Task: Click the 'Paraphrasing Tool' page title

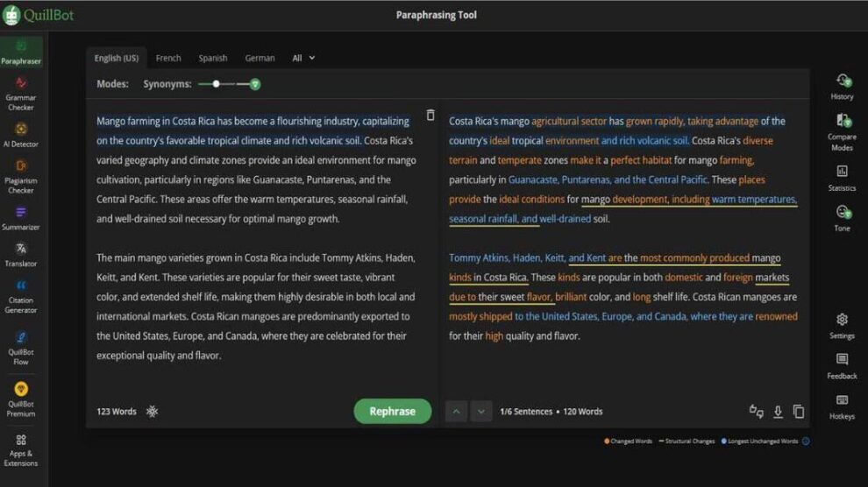Action: coord(437,15)
